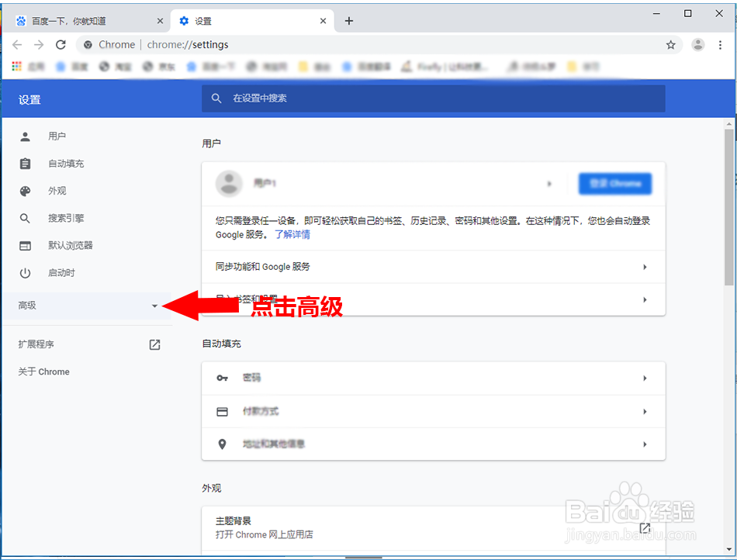737x560 pixels.
Task: Click the browser forward arrow
Action: click(39, 45)
